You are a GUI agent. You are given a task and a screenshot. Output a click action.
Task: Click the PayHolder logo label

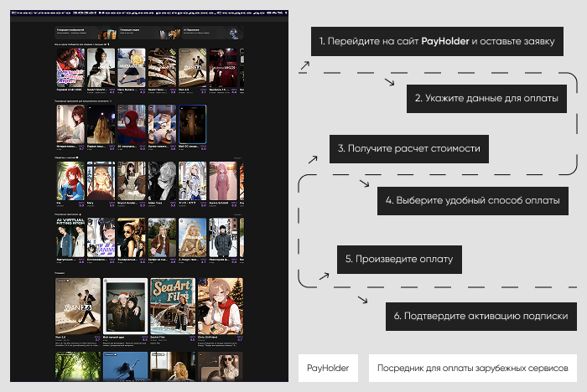(328, 368)
